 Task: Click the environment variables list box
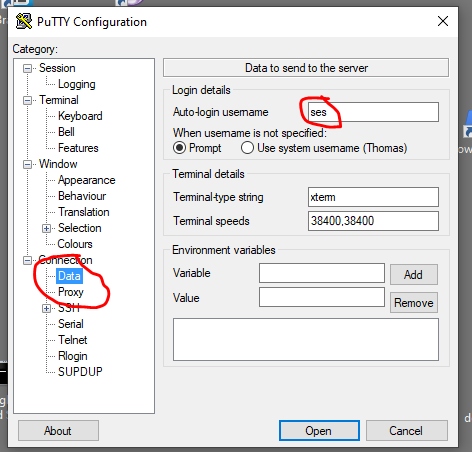pyautogui.click(x=306, y=340)
